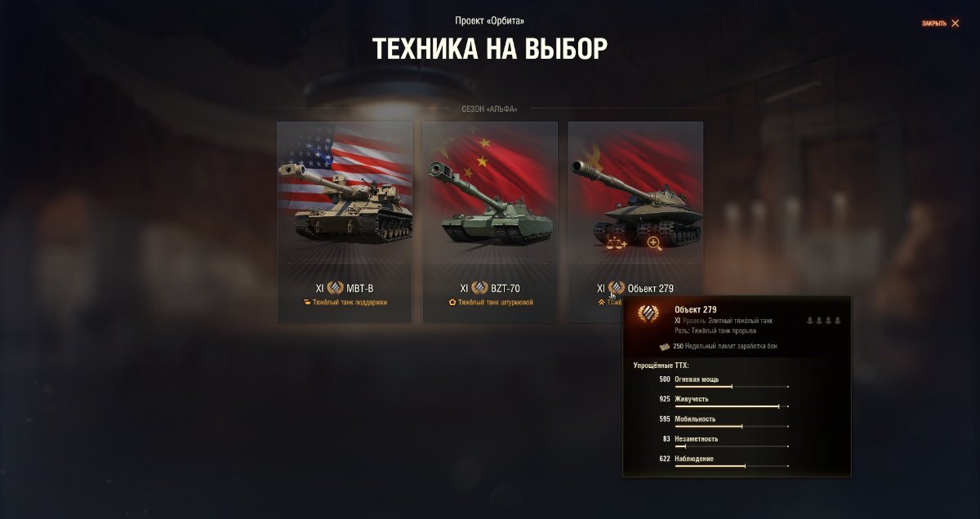The image size is (980, 519).
Task: Click the compare (scales) icon on Объект 279
Action: click(x=617, y=242)
